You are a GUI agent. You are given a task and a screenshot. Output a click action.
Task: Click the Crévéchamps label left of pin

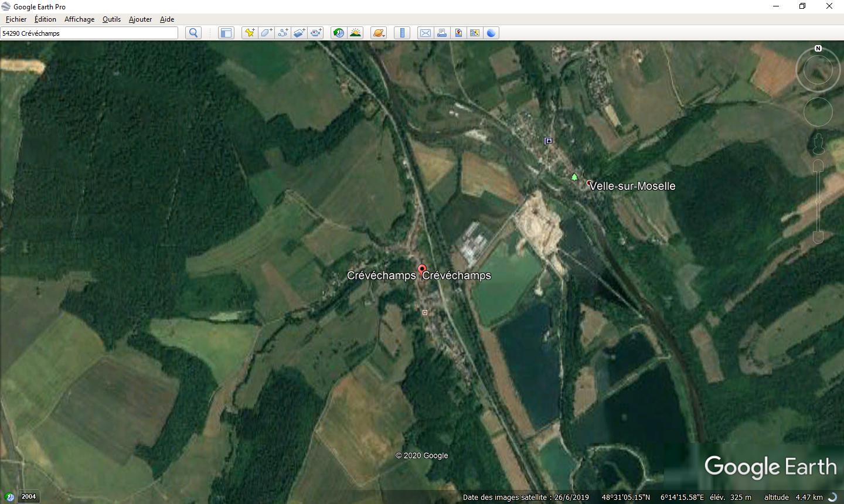(381, 275)
